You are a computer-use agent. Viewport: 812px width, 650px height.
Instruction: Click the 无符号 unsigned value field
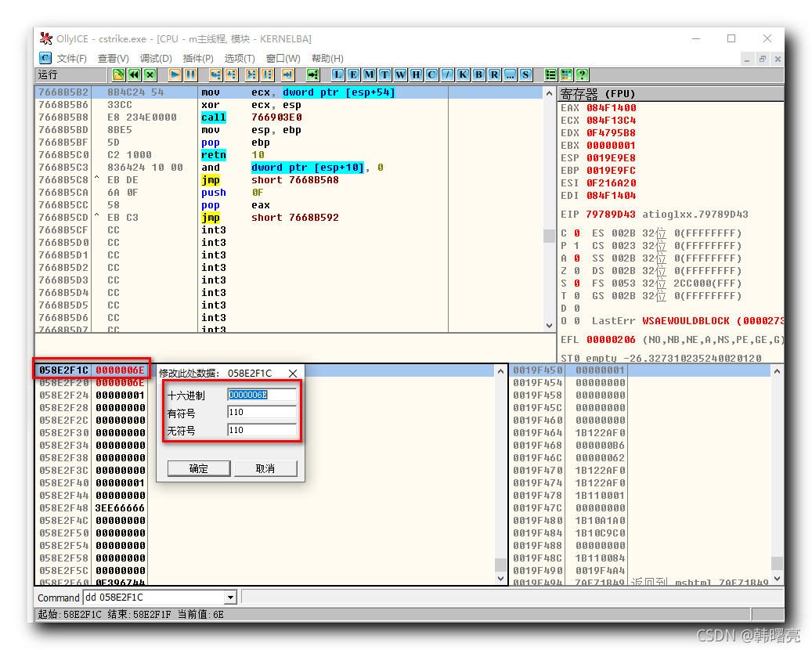[x=262, y=430]
